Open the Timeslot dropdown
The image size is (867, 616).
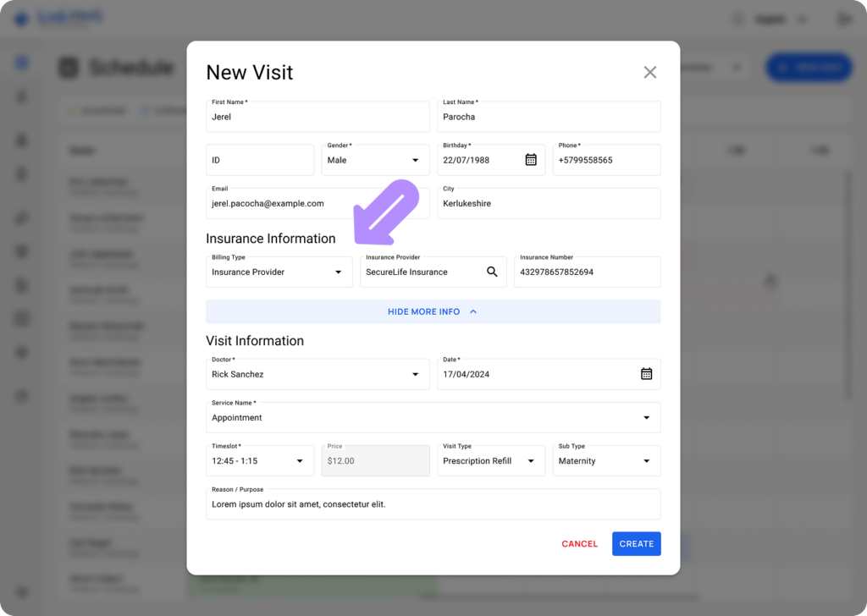point(299,461)
